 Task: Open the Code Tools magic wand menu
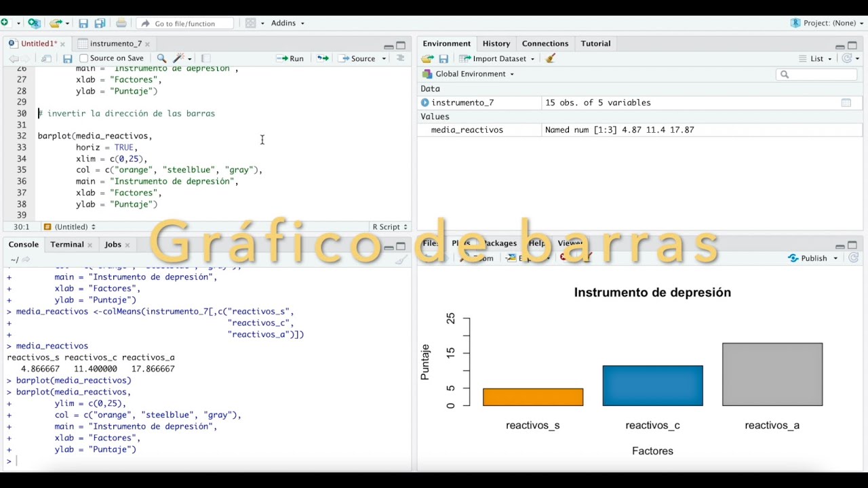(x=182, y=58)
